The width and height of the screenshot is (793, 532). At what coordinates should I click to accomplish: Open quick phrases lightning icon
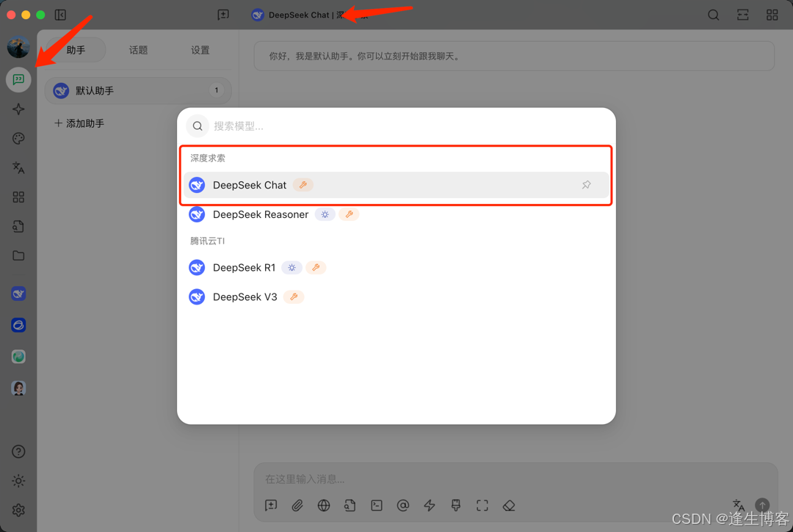coord(430,506)
